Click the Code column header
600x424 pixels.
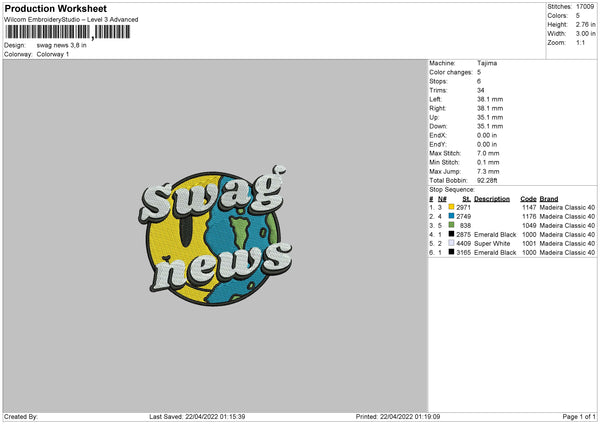528,199
